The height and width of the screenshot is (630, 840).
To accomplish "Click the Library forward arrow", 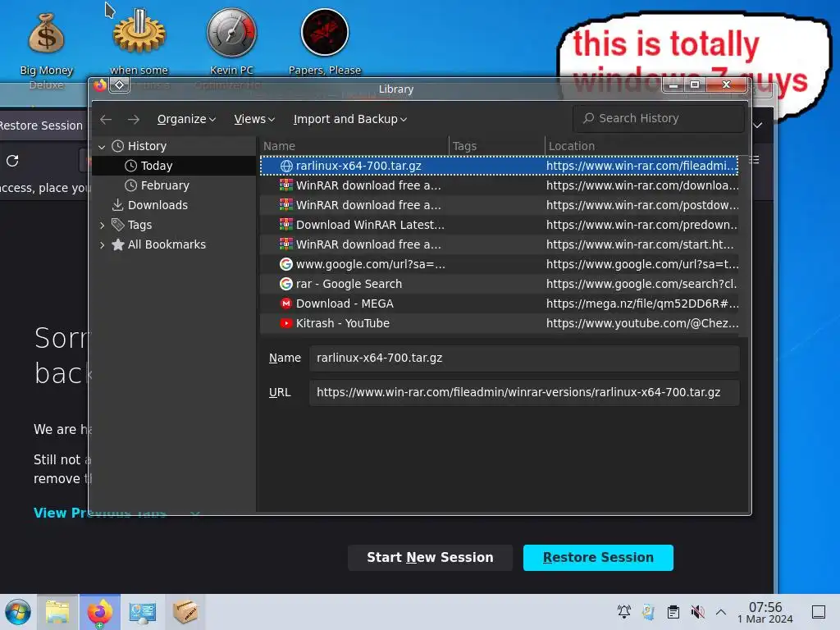I will (x=134, y=119).
